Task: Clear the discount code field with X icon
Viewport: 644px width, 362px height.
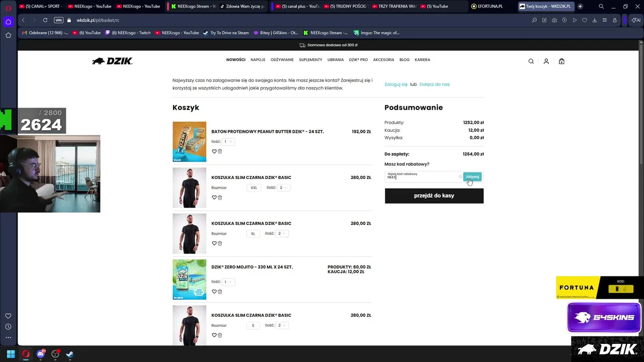Action: tap(460, 176)
